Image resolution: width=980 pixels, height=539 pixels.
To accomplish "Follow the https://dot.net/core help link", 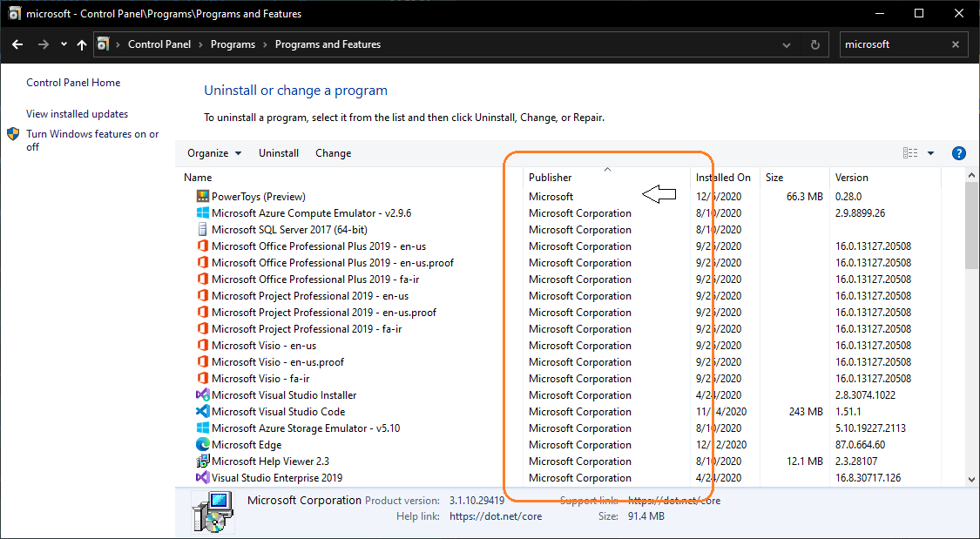I will (496, 515).
